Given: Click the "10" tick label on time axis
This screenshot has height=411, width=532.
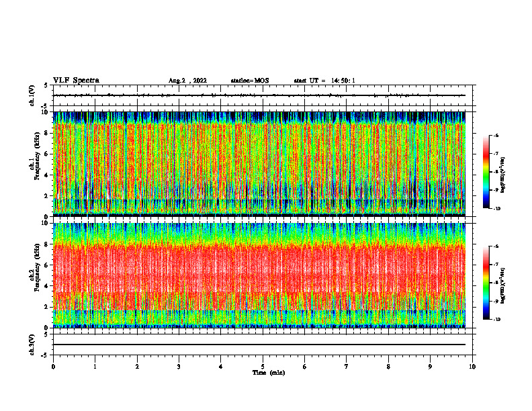Looking at the screenshot, I should pyautogui.click(x=472, y=367).
